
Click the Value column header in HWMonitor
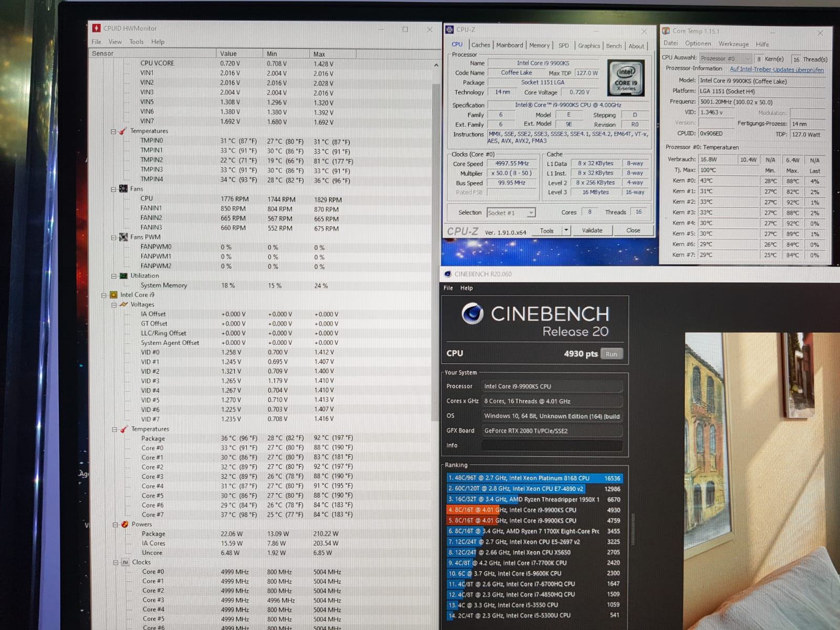[x=239, y=54]
